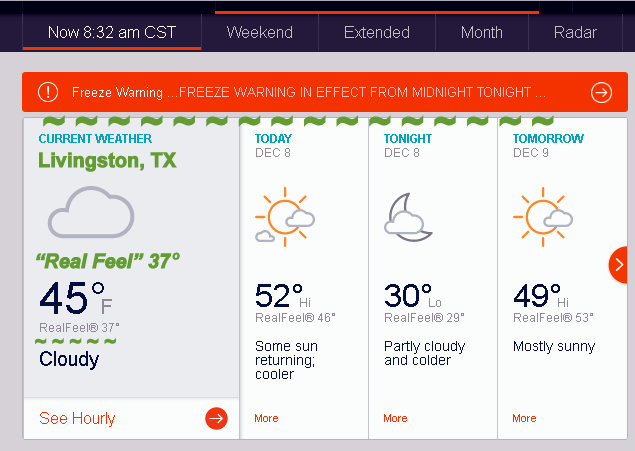Click the Livingston, TX location heading
635x451 pixels.
(x=107, y=160)
